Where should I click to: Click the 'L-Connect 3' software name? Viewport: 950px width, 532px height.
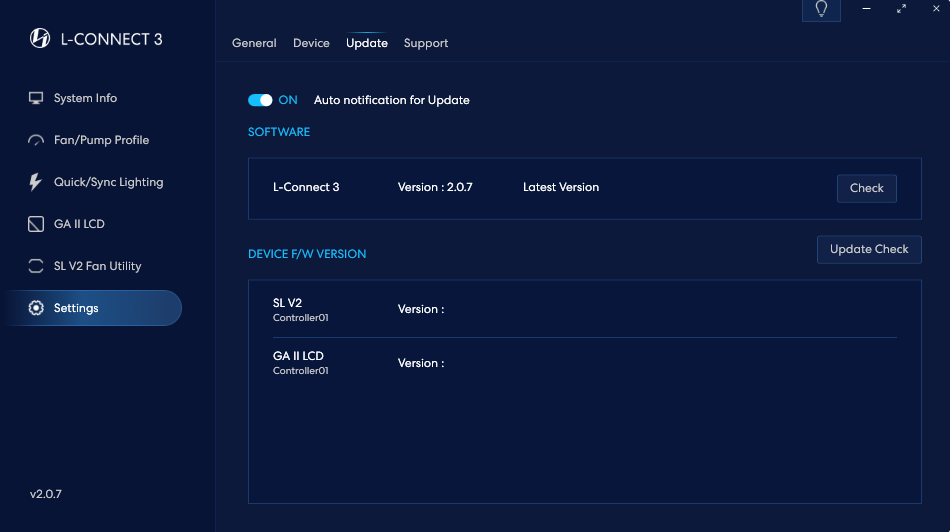tap(306, 187)
